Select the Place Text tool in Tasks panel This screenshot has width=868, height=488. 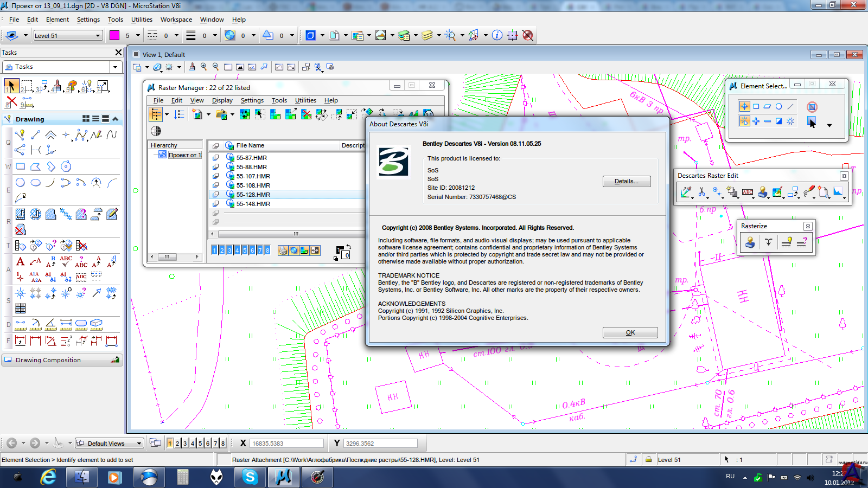(x=20, y=262)
